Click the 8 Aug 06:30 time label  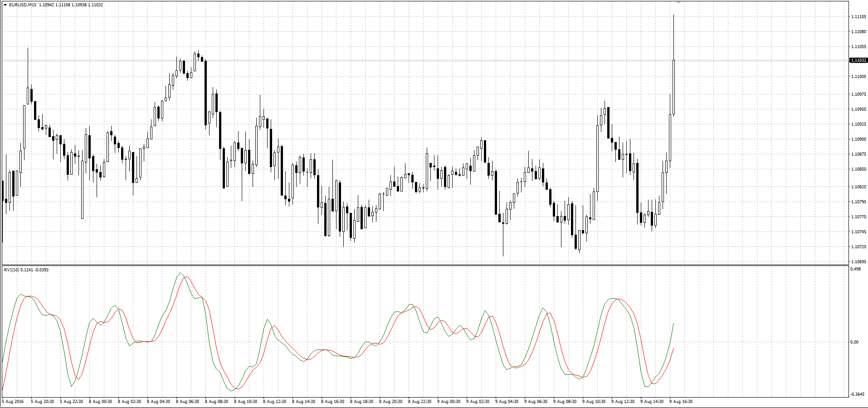pos(188,402)
